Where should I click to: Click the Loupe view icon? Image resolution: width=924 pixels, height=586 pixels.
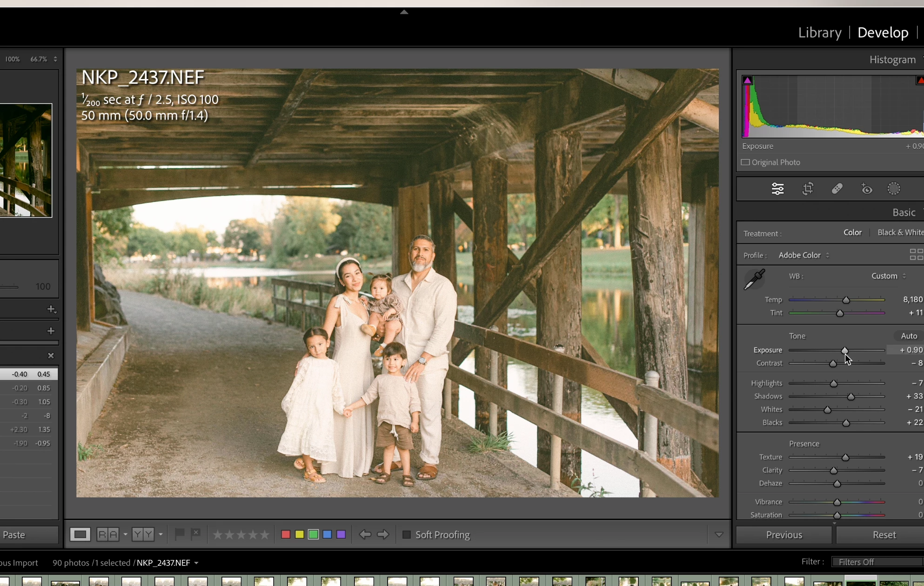click(x=80, y=534)
